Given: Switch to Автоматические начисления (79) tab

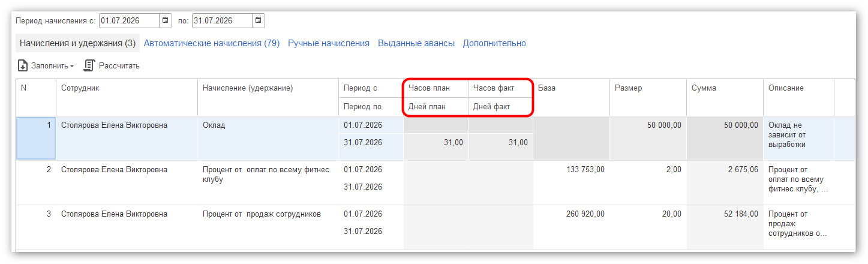Looking at the screenshot, I should [212, 43].
